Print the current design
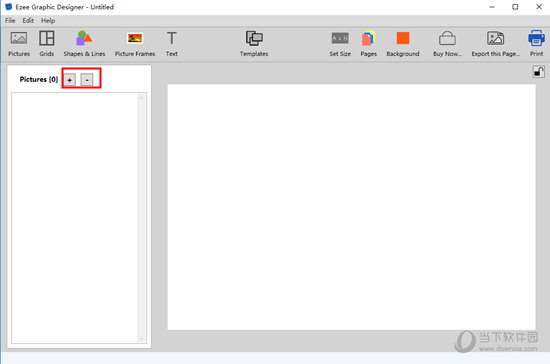The image size is (550, 364). click(x=536, y=44)
